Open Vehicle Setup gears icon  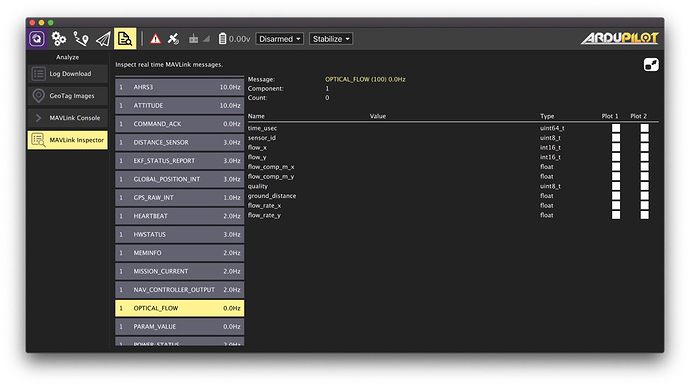coord(59,39)
